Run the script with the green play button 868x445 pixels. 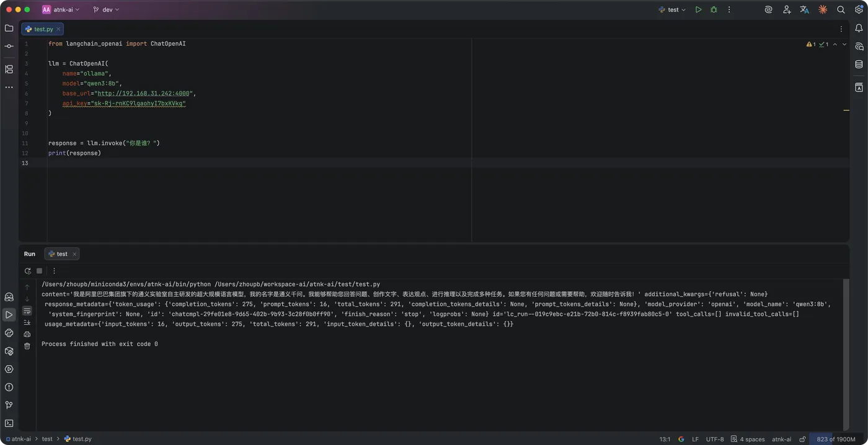(x=698, y=9)
